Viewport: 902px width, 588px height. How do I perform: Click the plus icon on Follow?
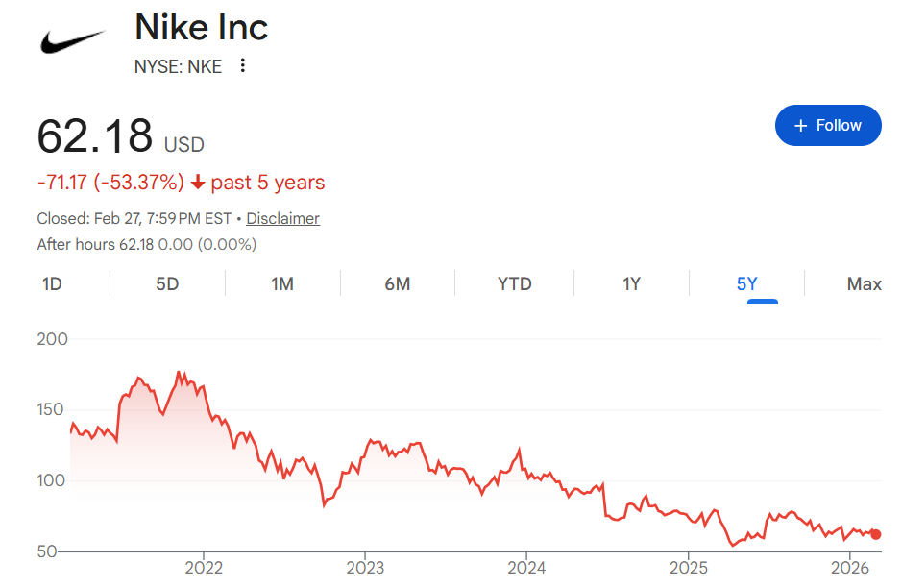pos(800,126)
